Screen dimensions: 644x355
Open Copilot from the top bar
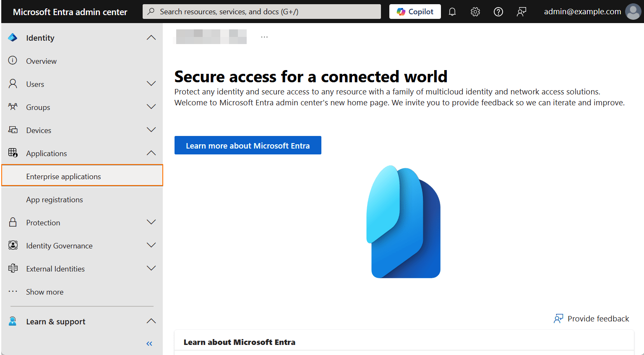[x=415, y=11]
